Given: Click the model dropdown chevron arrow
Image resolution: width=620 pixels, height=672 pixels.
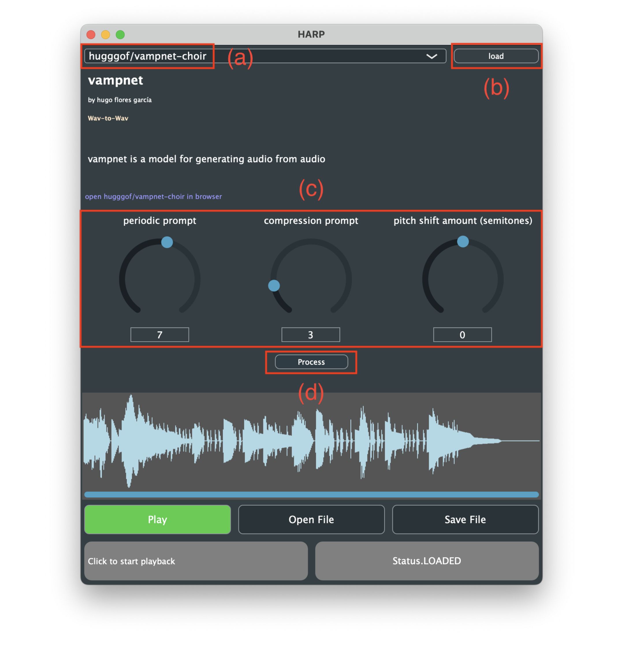Looking at the screenshot, I should pyautogui.click(x=431, y=56).
